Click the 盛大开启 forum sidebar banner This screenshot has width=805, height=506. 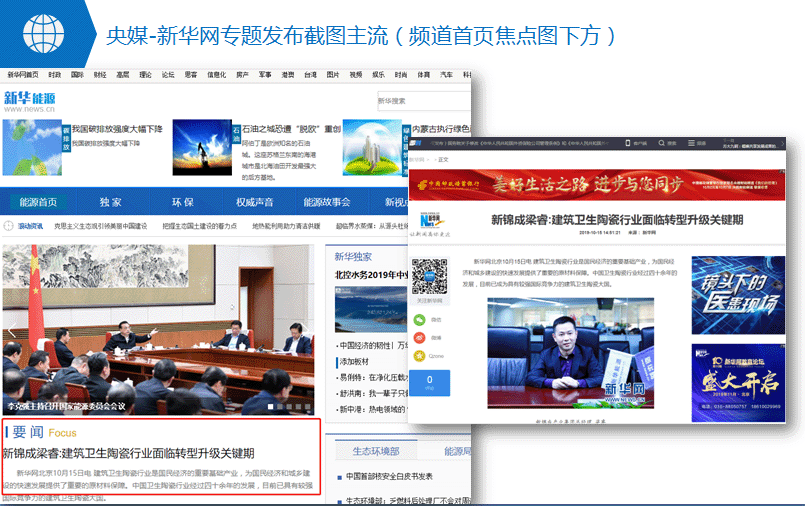[738, 383]
